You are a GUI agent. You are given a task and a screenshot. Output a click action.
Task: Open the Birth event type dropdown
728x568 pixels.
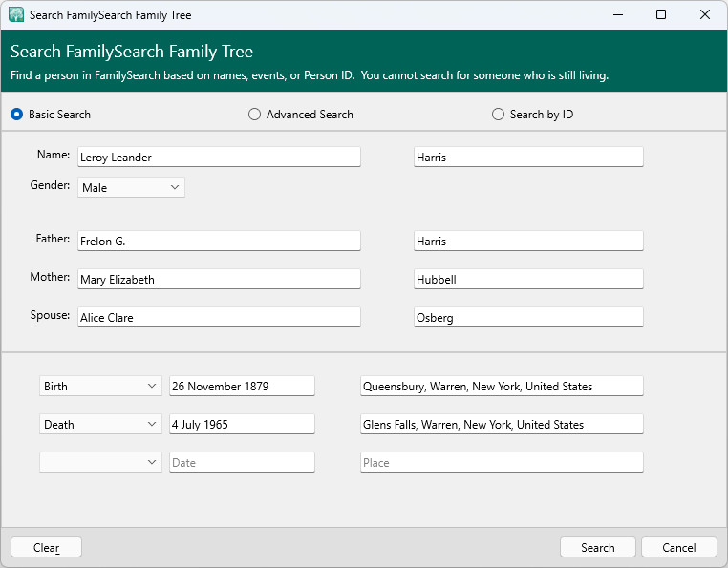(100, 386)
